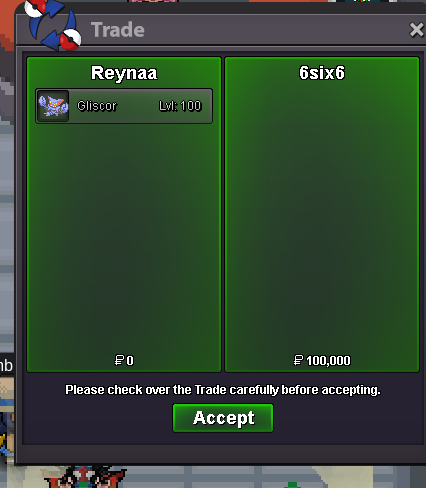Image resolution: width=426 pixels, height=488 pixels.
Task: Click the red-haired character sprite below the window
Action: (x=85, y=477)
